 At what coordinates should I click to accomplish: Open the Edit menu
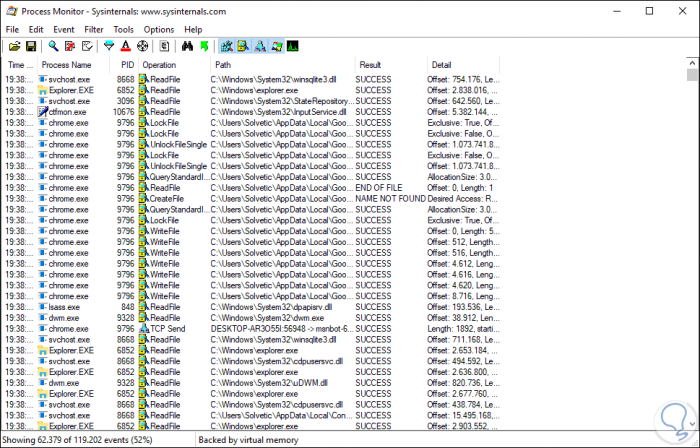[36, 29]
